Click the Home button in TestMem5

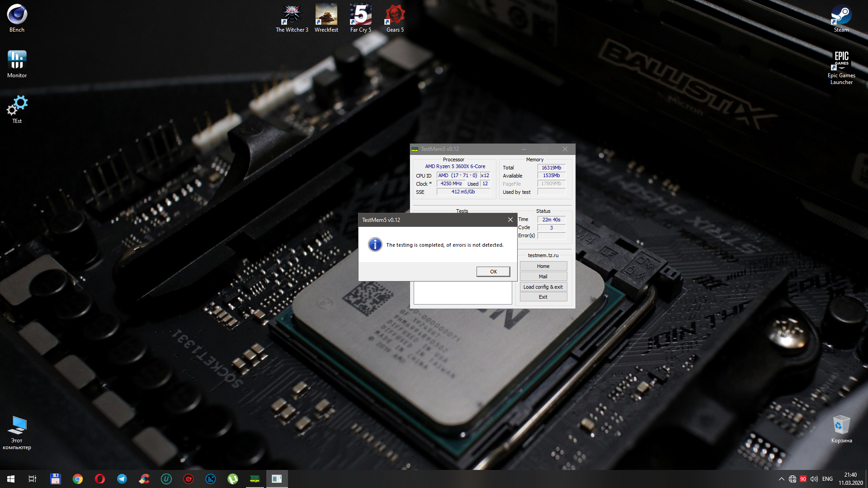pyautogui.click(x=543, y=266)
